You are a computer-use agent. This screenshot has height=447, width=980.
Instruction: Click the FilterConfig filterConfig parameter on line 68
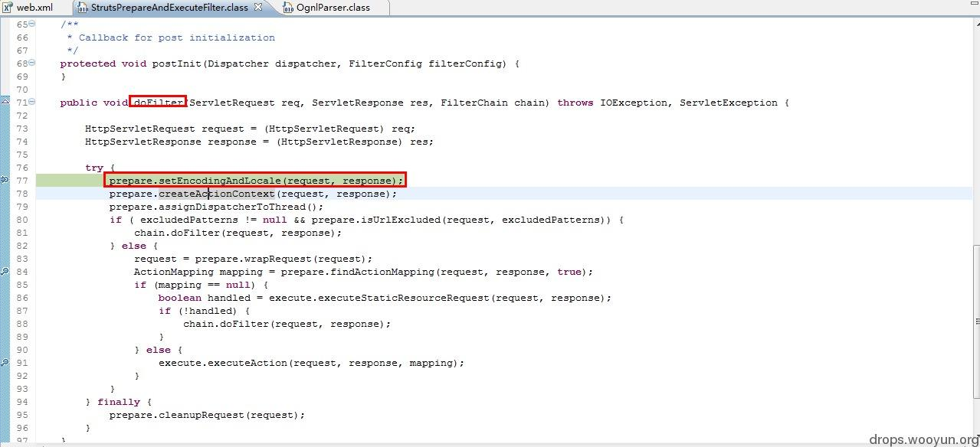425,64
